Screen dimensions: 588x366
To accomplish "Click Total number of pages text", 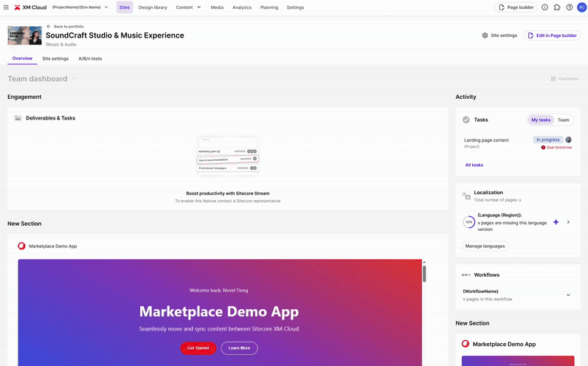I will point(497,200).
